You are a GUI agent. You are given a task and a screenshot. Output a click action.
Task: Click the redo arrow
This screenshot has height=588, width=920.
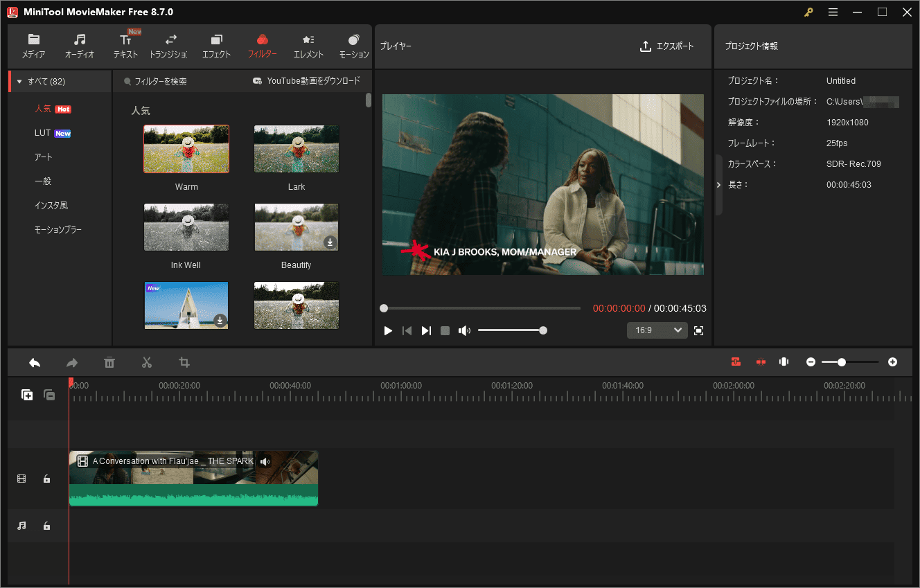[72, 362]
